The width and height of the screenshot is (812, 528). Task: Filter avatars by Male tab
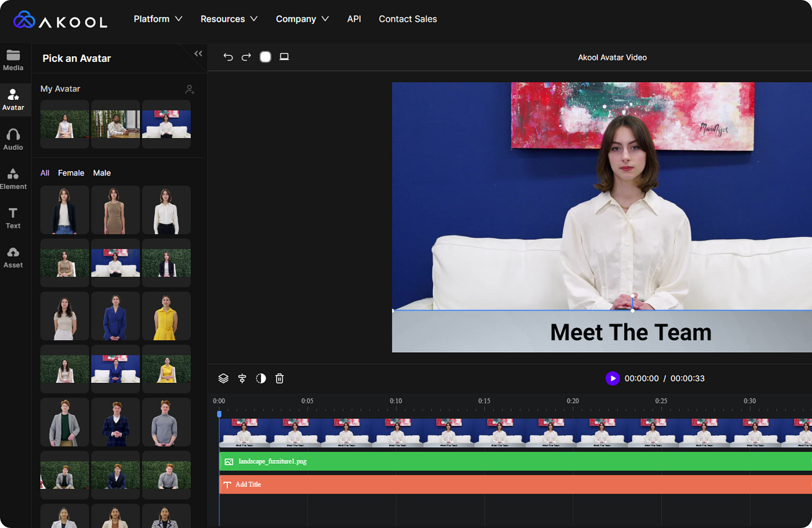pyautogui.click(x=102, y=173)
